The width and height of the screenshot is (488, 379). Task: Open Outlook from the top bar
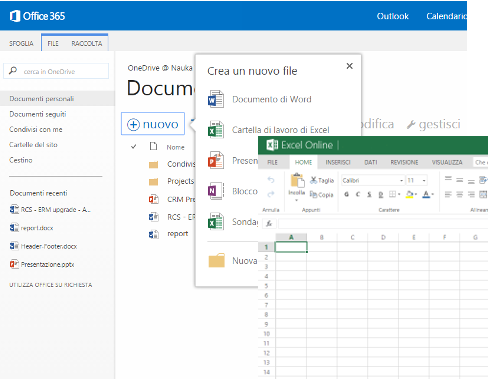[393, 16]
